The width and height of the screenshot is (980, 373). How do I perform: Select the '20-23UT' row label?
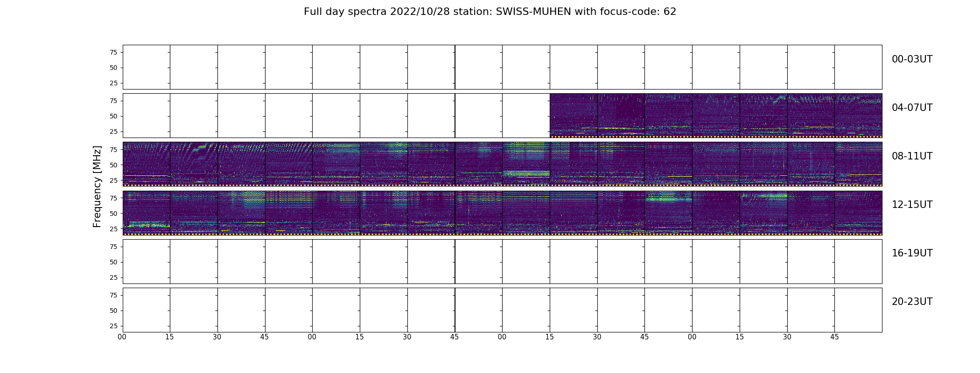[912, 302]
